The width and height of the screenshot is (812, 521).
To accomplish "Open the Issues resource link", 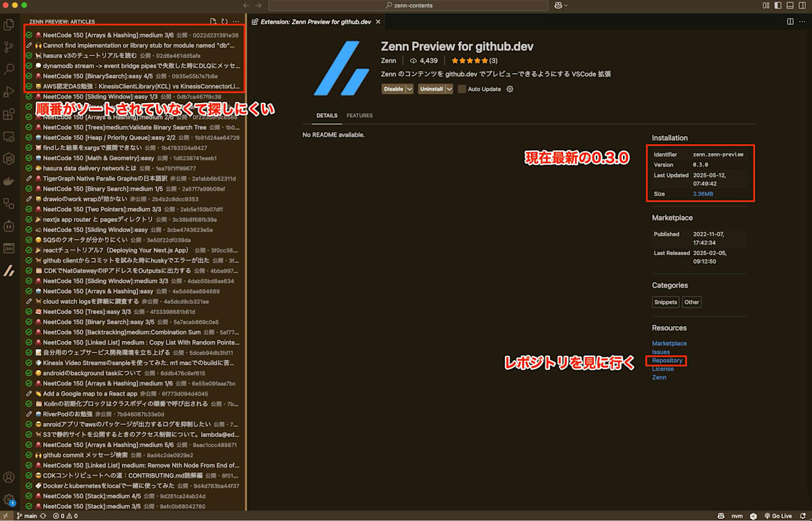I will [661, 352].
